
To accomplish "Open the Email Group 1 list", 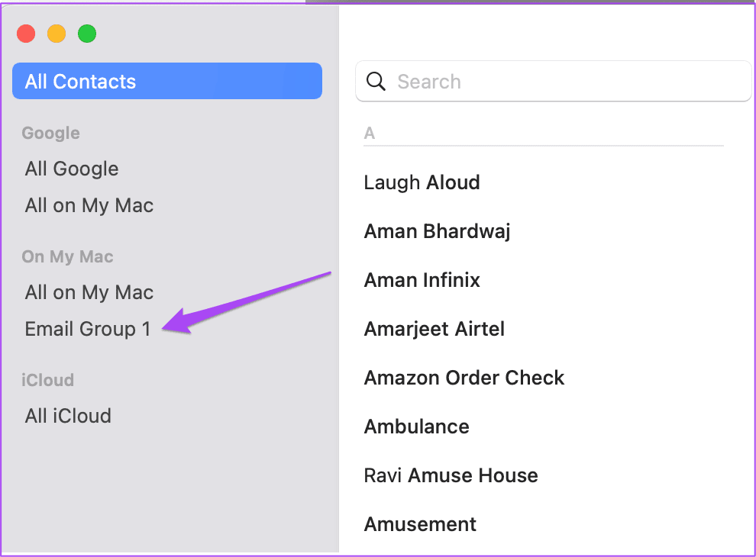I will click(88, 329).
